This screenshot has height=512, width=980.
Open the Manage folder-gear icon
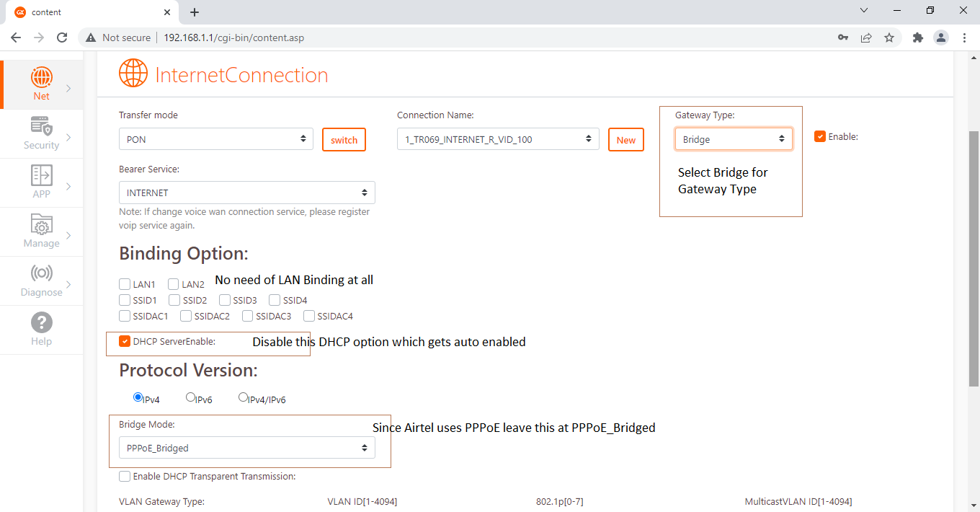coord(42,224)
